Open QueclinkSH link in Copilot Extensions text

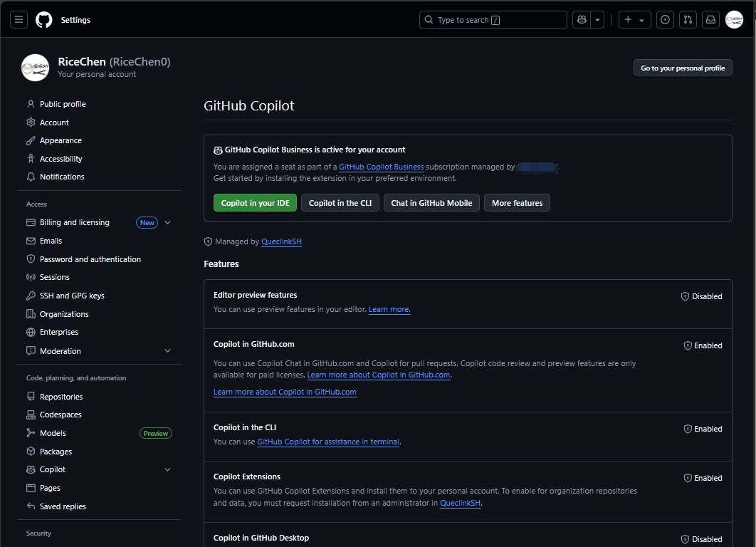pyautogui.click(x=461, y=503)
